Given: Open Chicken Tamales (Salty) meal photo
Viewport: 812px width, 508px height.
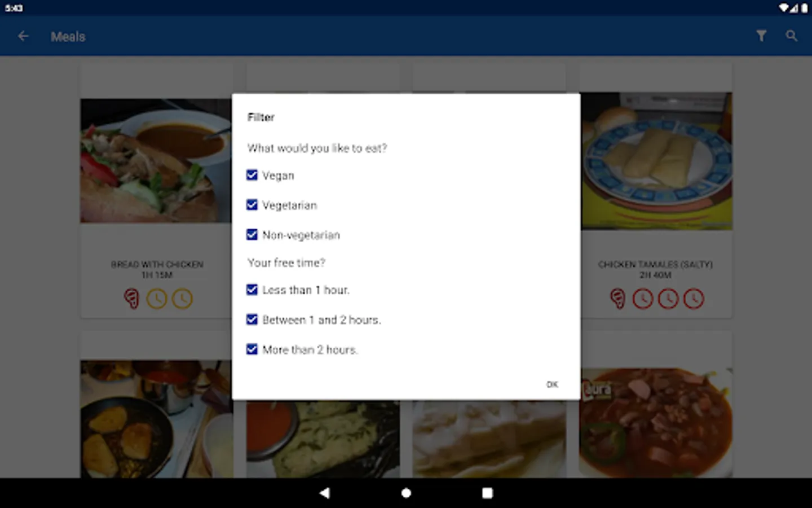Looking at the screenshot, I should click(656, 161).
